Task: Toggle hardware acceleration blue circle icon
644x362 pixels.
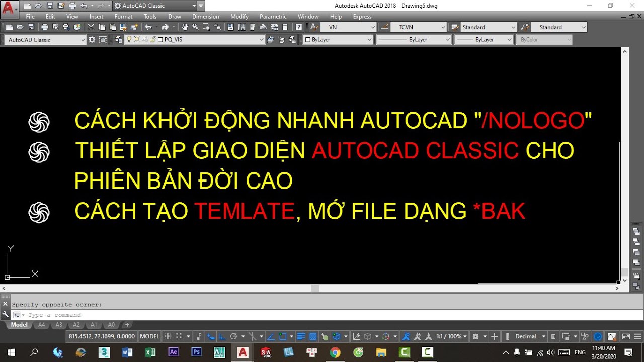Action: pos(598,336)
